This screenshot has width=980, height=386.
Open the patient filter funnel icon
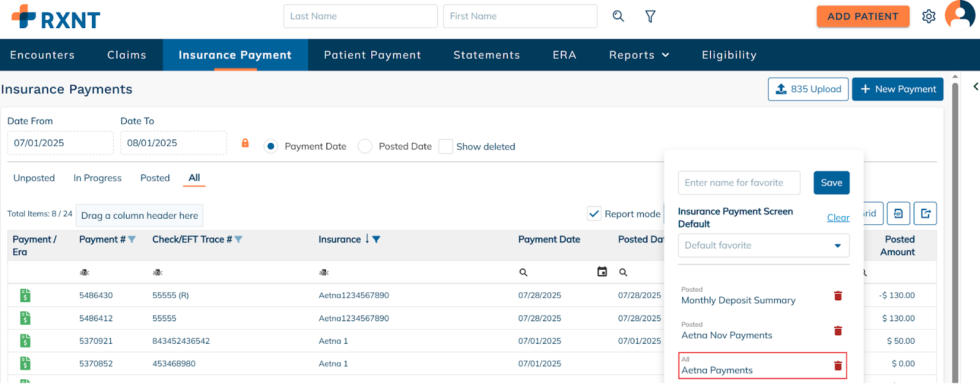click(650, 17)
